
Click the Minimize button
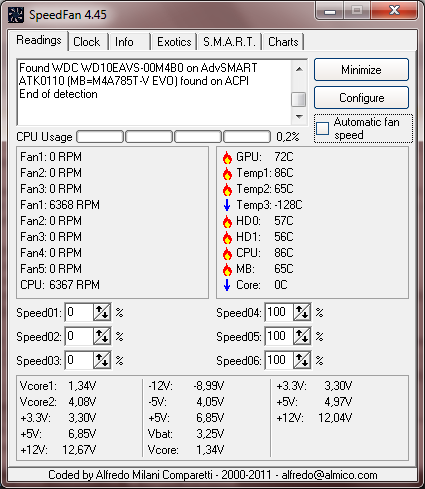tap(361, 70)
